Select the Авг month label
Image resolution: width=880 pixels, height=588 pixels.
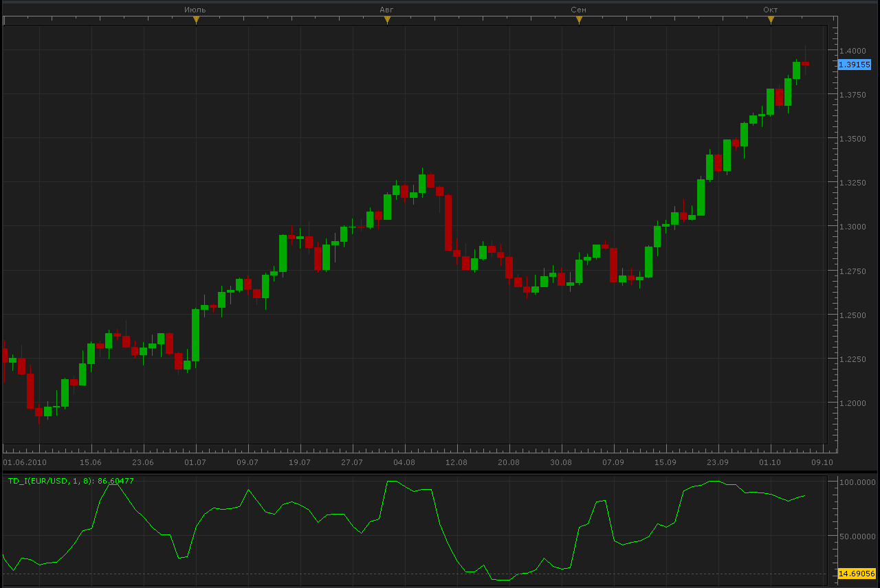pyautogui.click(x=387, y=9)
